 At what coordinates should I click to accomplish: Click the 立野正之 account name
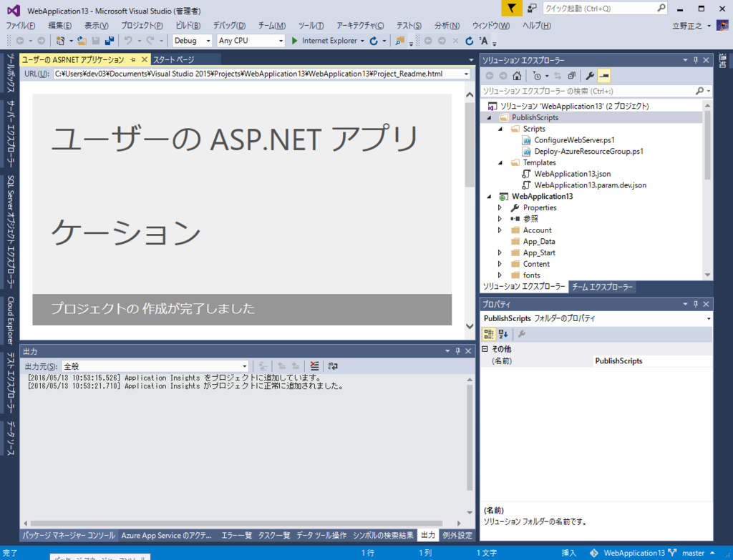[687, 26]
